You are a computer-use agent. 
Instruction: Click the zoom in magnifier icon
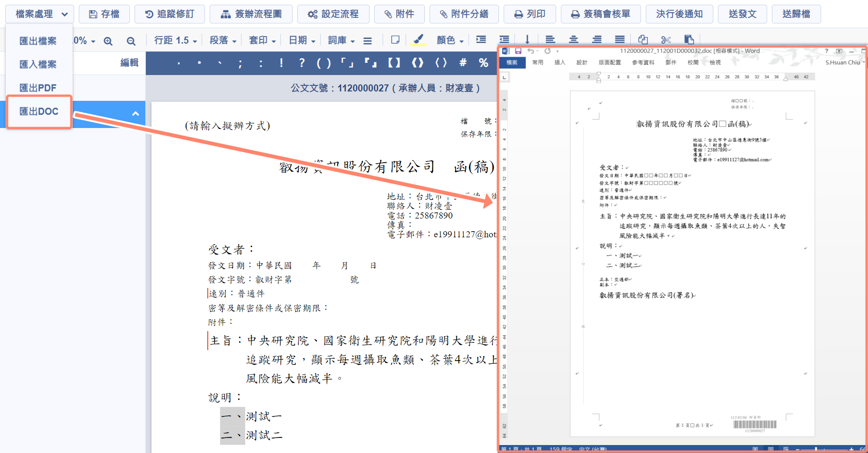(x=108, y=41)
